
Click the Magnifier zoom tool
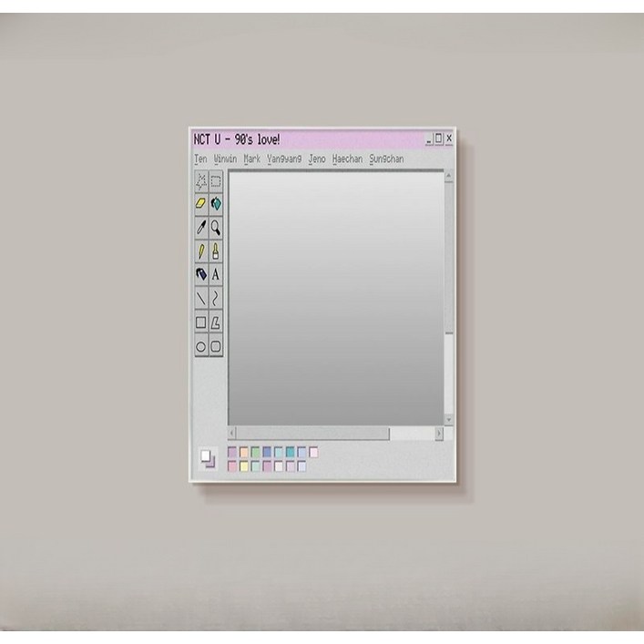tap(216, 228)
